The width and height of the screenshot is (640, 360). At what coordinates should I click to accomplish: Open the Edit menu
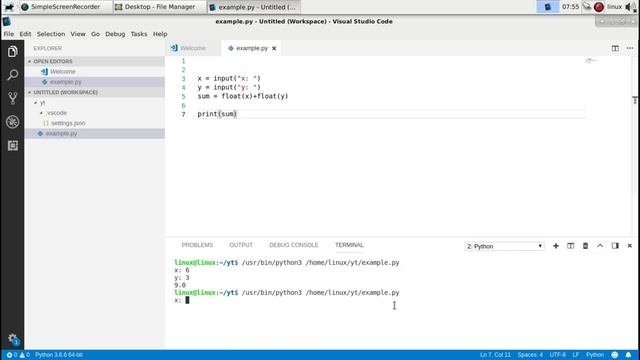tap(25, 34)
